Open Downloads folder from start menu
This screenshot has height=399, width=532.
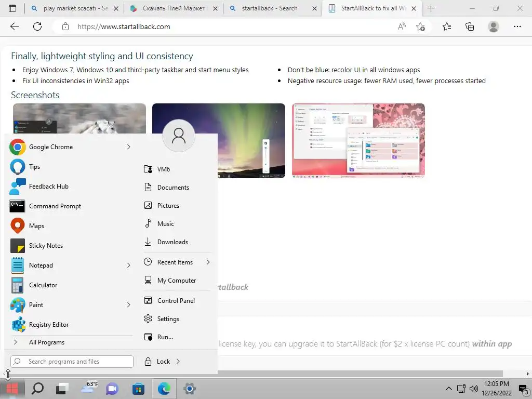[x=177, y=242]
